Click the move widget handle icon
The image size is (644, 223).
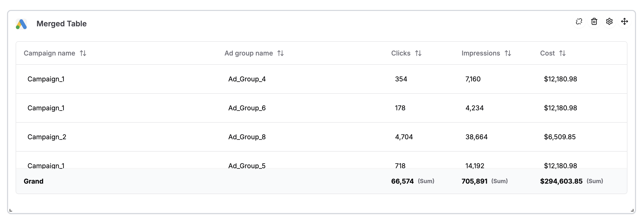pyautogui.click(x=625, y=22)
